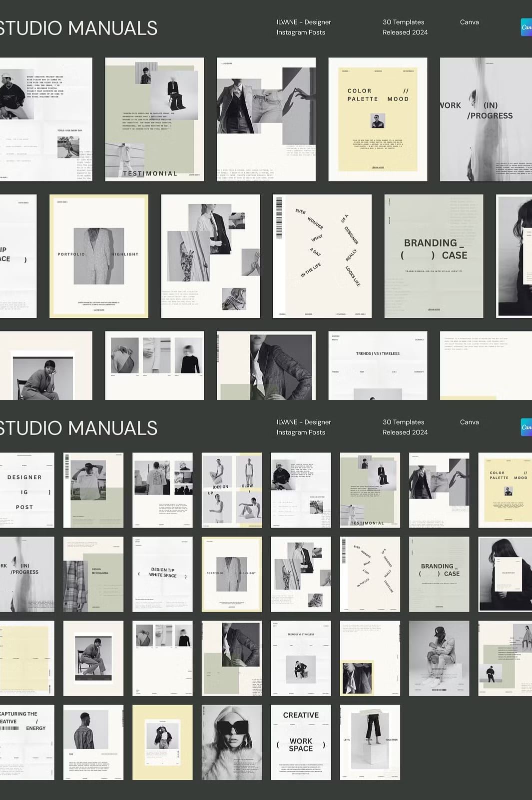Screen dimensions: 532x800
Task: Select the large Branding Case template
Action: click(434, 256)
